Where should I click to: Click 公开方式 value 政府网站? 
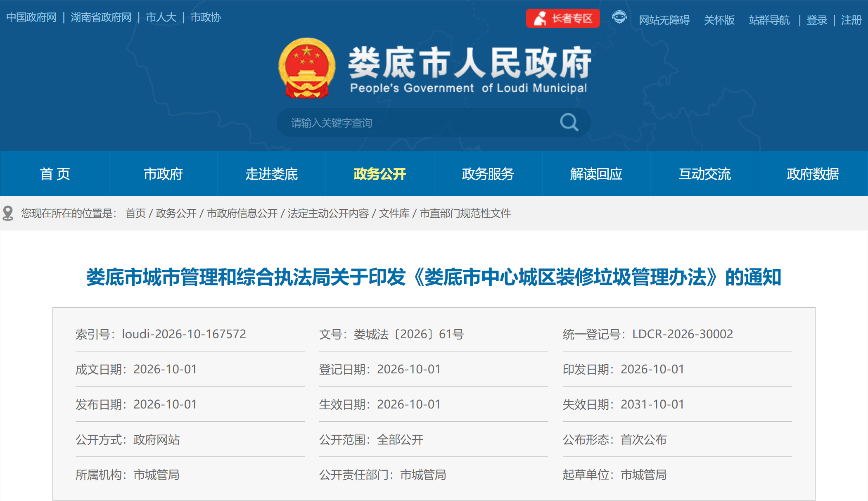[157, 439]
